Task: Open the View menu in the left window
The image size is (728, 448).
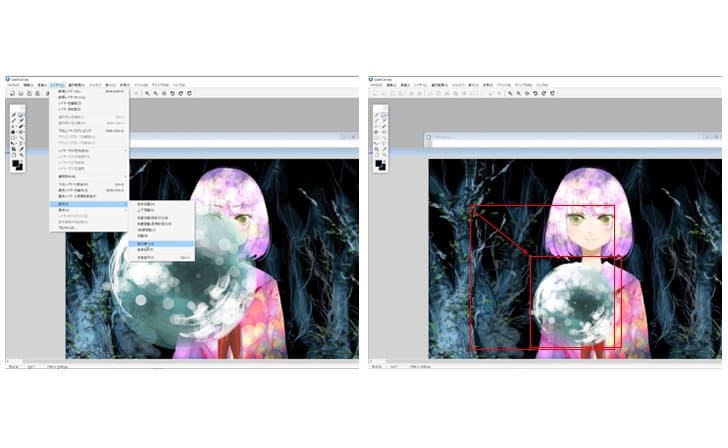Action: click(x=110, y=85)
